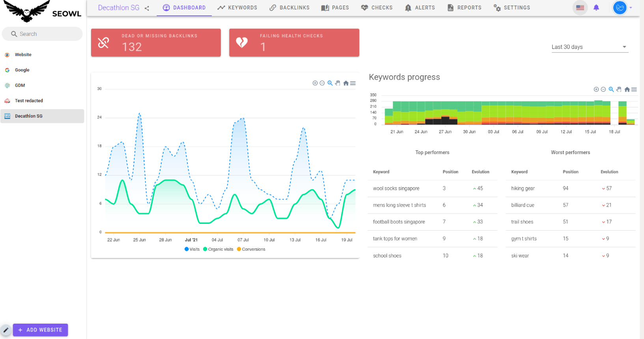Click the football boots singapore keyword
This screenshot has width=644, height=339.
(x=399, y=222)
